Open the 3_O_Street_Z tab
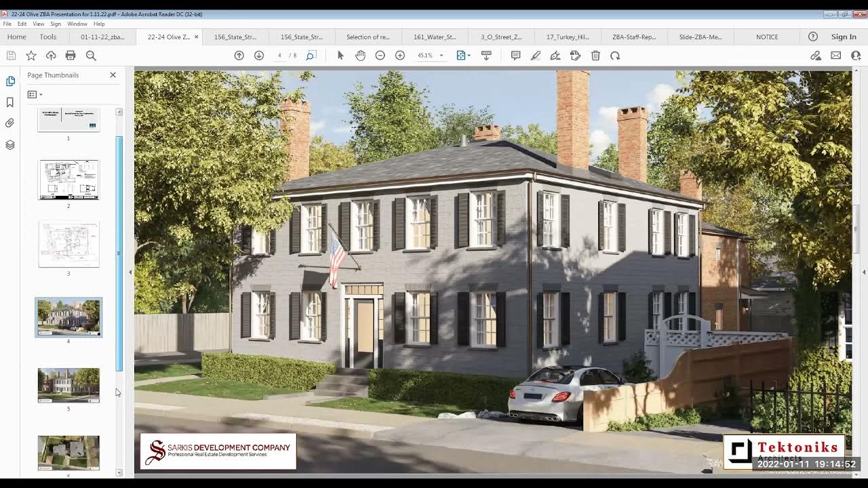868x488 pixels. [x=501, y=37]
